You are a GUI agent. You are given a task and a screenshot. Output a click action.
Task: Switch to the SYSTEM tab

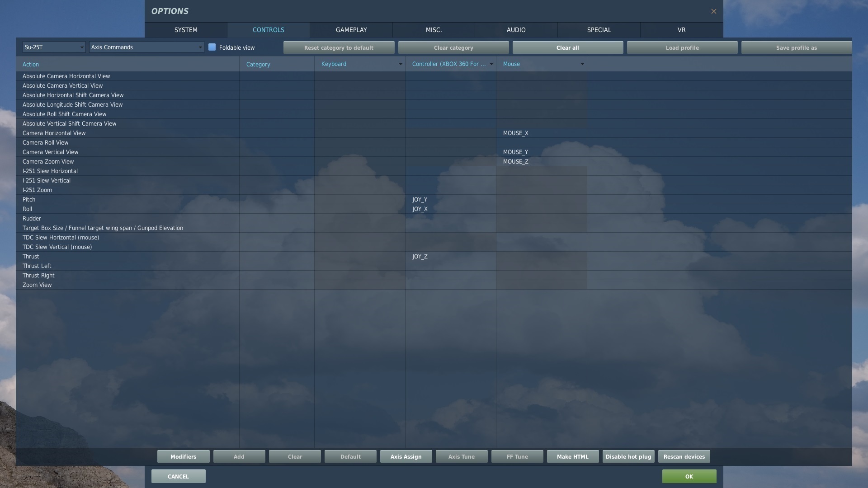point(186,30)
